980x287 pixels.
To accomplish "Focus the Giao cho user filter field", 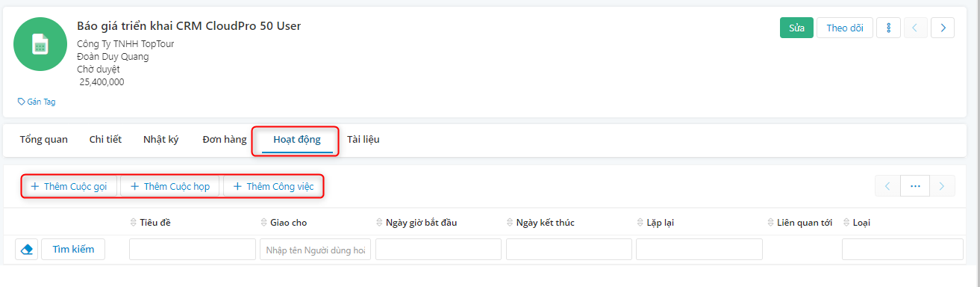I will click(316, 250).
